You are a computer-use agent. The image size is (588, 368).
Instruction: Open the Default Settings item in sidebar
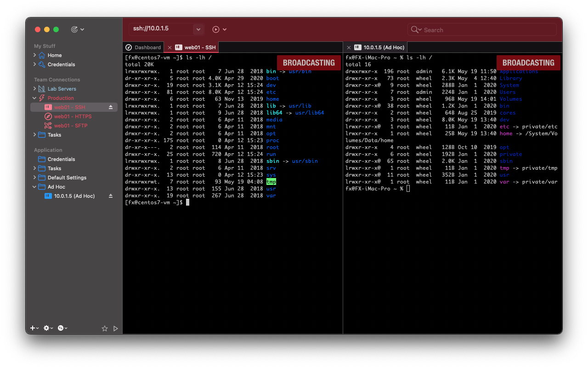click(x=68, y=177)
